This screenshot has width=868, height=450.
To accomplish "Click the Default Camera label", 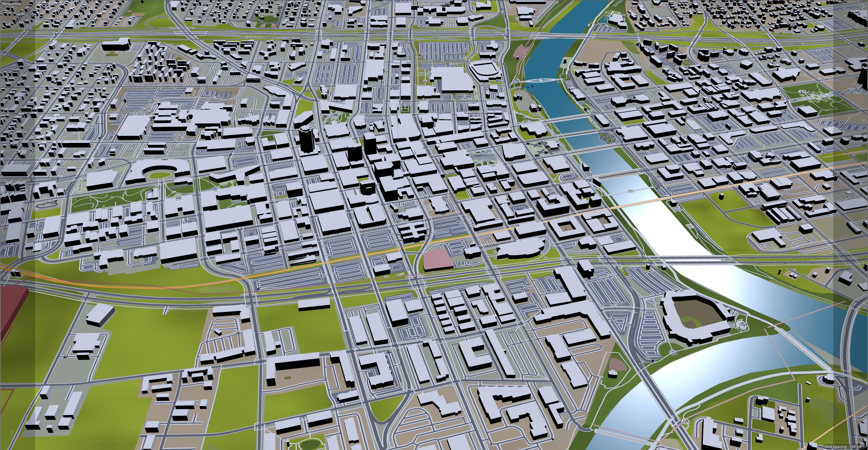I will click(x=431, y=4).
